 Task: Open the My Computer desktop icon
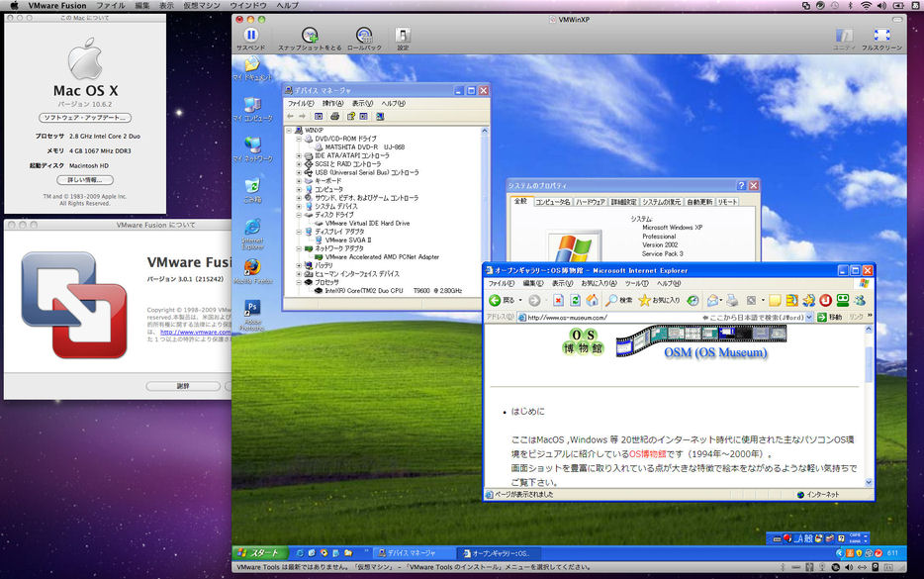click(x=253, y=110)
